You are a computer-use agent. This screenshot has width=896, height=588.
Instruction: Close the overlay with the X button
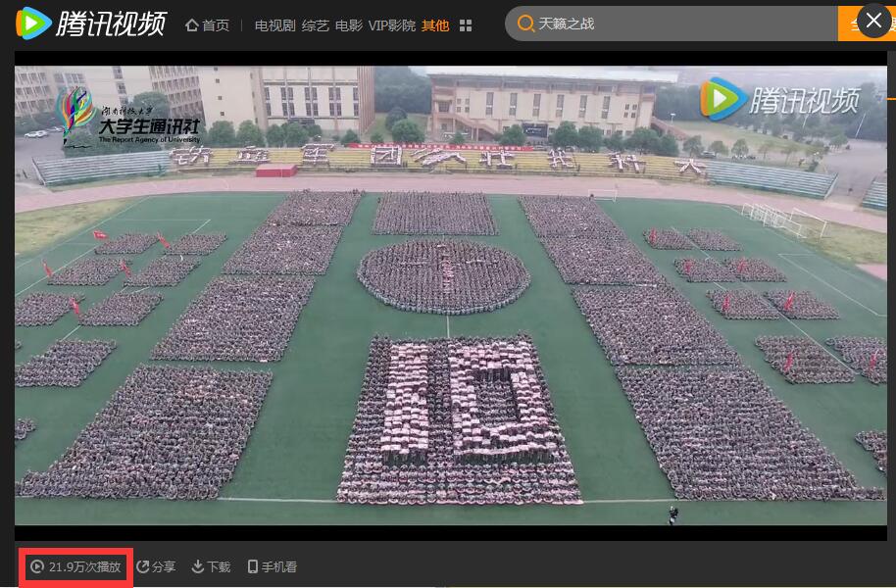[x=874, y=21]
